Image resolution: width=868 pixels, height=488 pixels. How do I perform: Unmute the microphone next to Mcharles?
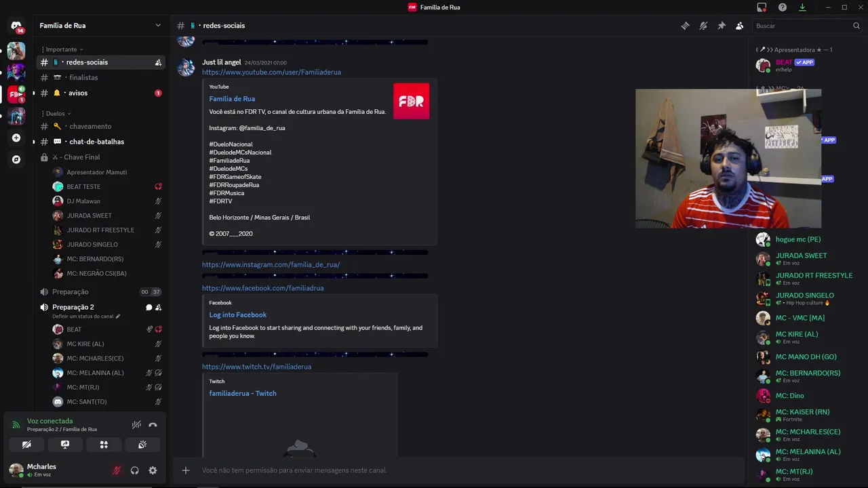click(x=117, y=470)
